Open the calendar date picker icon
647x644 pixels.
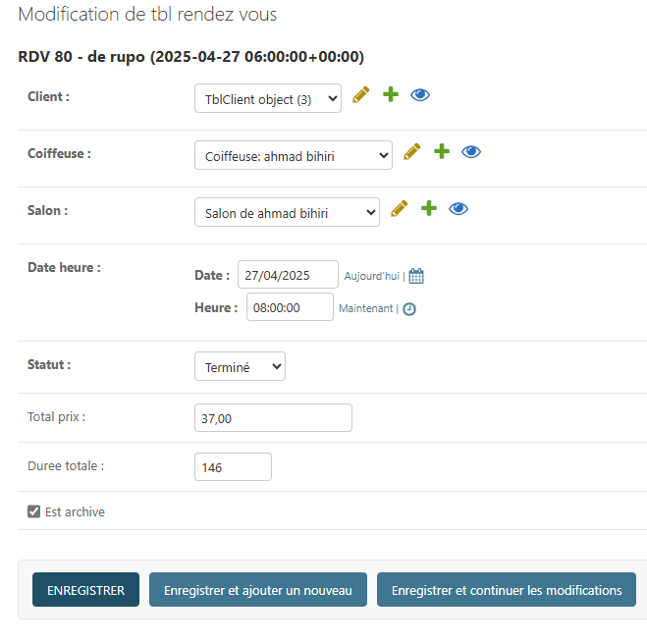coord(416,276)
